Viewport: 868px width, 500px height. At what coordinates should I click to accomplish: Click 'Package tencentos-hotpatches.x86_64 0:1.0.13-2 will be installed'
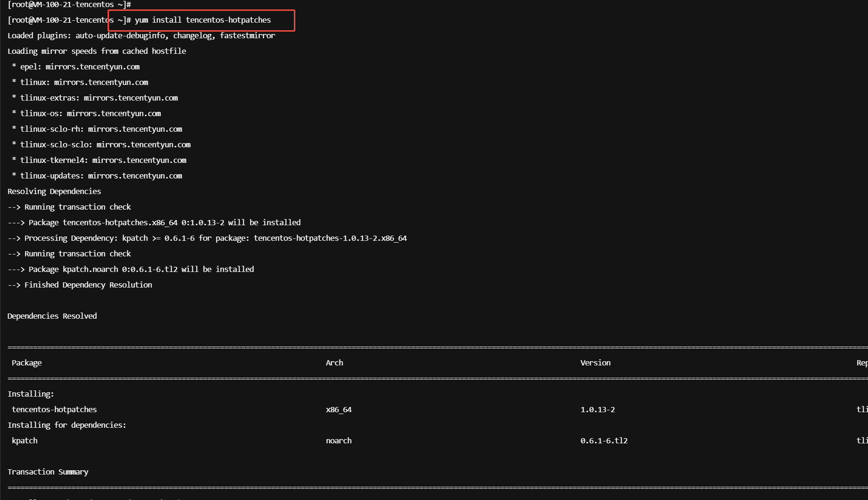pos(165,222)
